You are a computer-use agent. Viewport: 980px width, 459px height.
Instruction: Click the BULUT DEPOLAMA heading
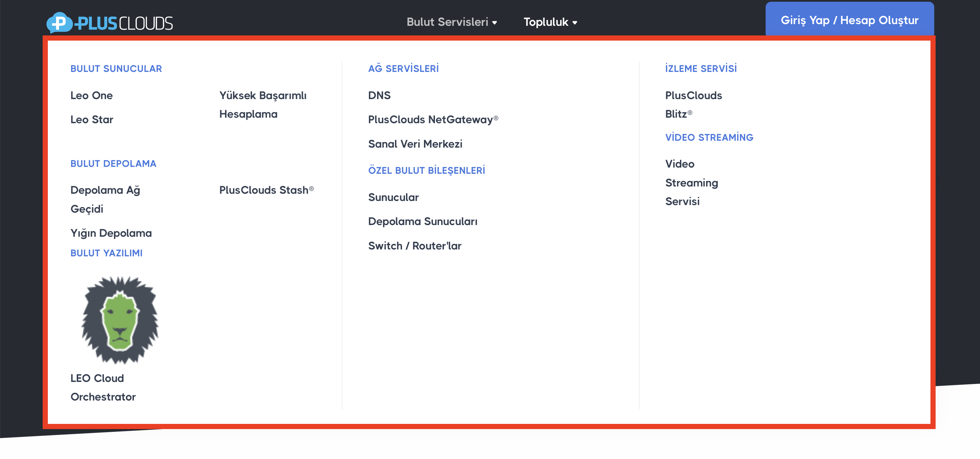(x=113, y=163)
